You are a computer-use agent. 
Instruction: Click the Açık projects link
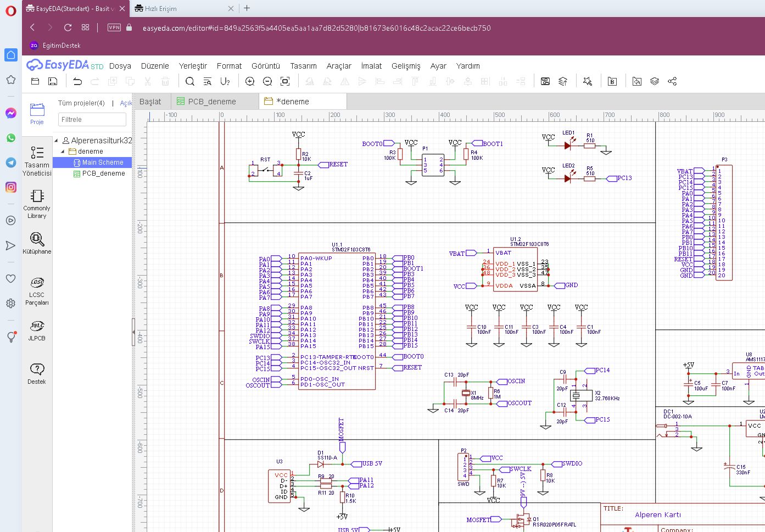[126, 103]
